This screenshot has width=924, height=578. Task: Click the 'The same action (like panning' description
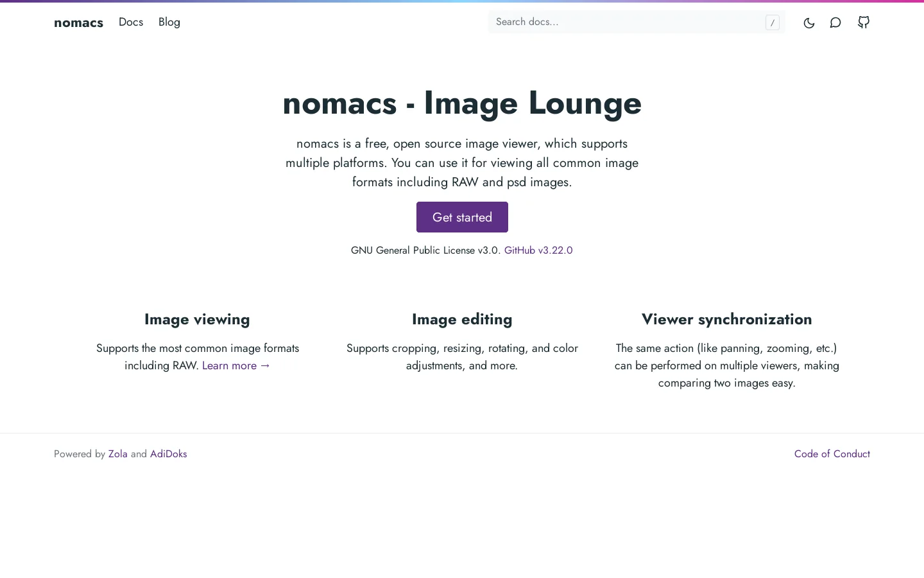[727, 365]
